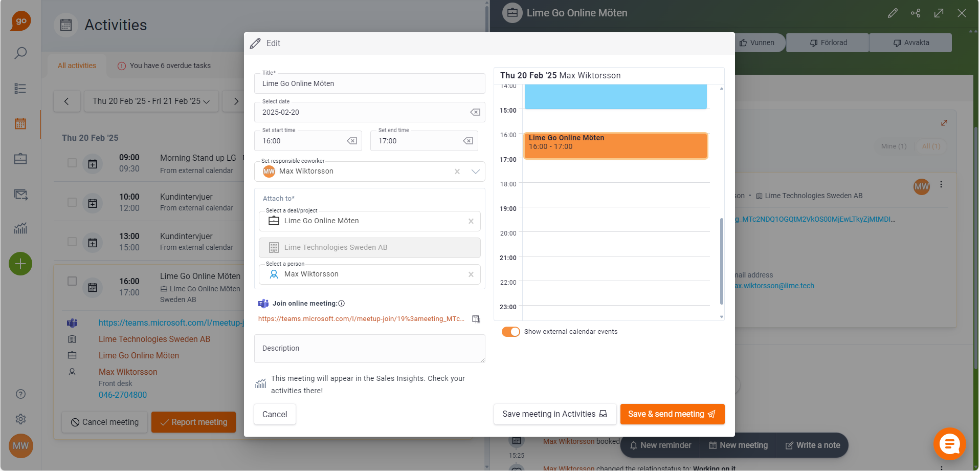Close the Lime Go Online Möten deal panel
The width and height of the screenshot is (980, 471).
(962, 13)
